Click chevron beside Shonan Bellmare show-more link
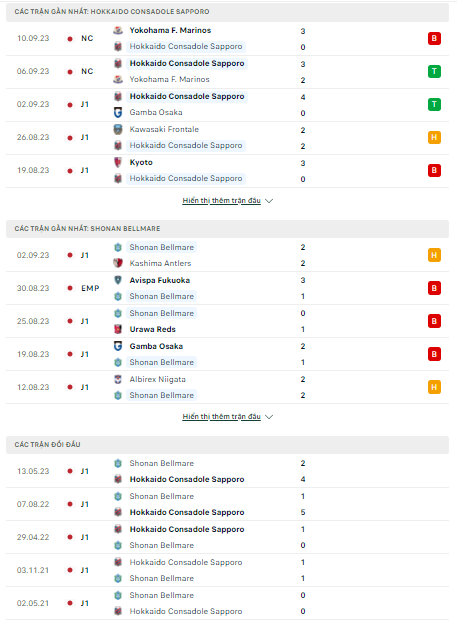 (x=269, y=417)
